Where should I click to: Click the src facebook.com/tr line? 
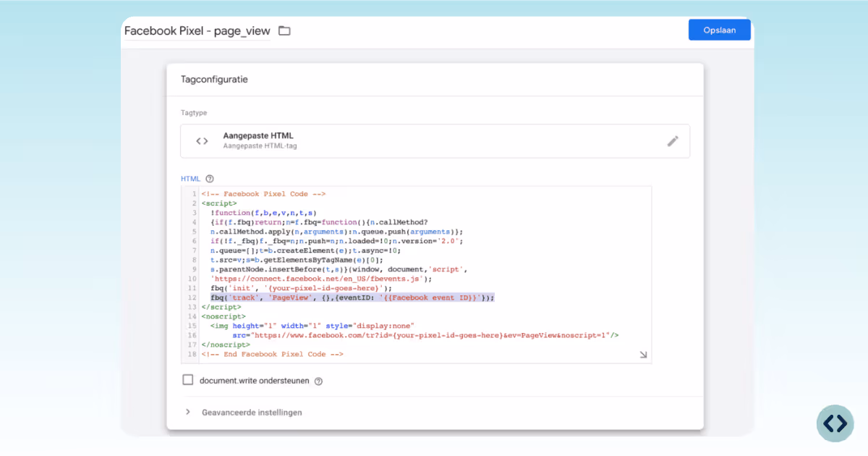tap(425, 335)
